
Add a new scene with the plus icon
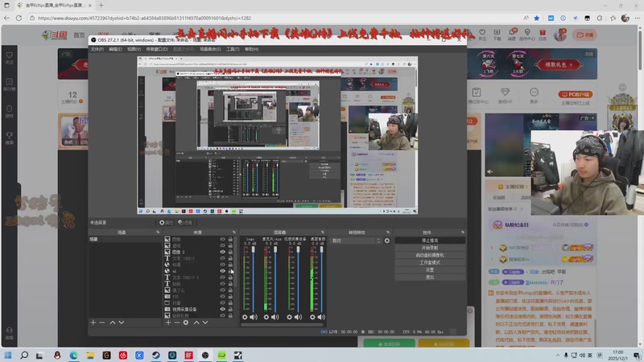93,323
